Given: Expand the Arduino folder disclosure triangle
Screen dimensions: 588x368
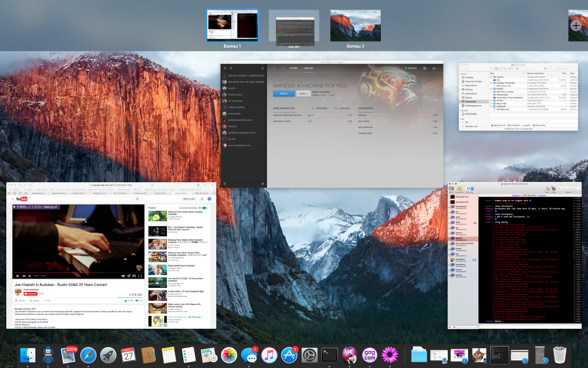Looking at the screenshot, I should click(x=491, y=77).
